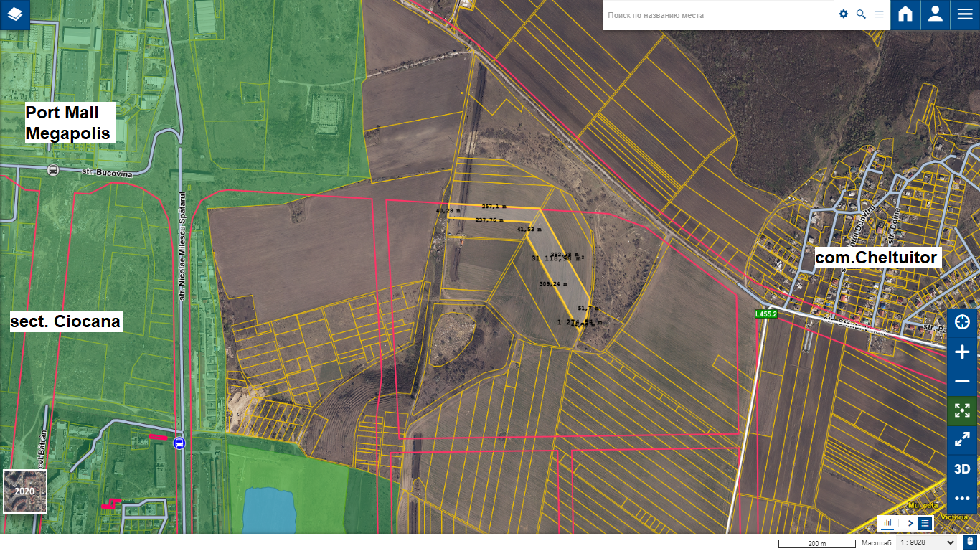Toggle the green zoom-to-extent button
The image size is (980, 551).
click(x=962, y=410)
